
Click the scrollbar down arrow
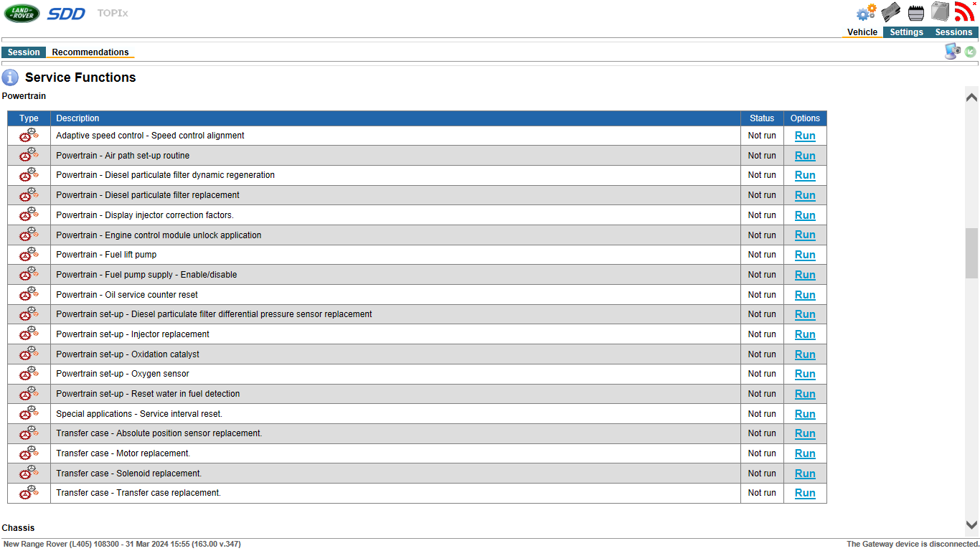coord(971,525)
